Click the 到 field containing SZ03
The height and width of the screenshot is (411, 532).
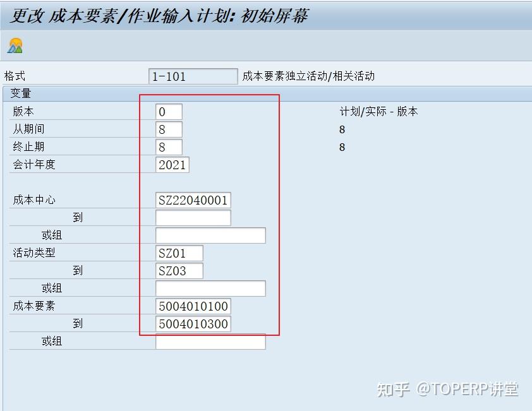[179, 270]
